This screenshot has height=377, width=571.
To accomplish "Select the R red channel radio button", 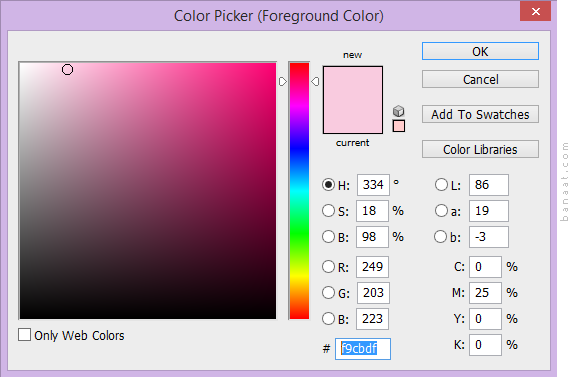I will (x=328, y=267).
